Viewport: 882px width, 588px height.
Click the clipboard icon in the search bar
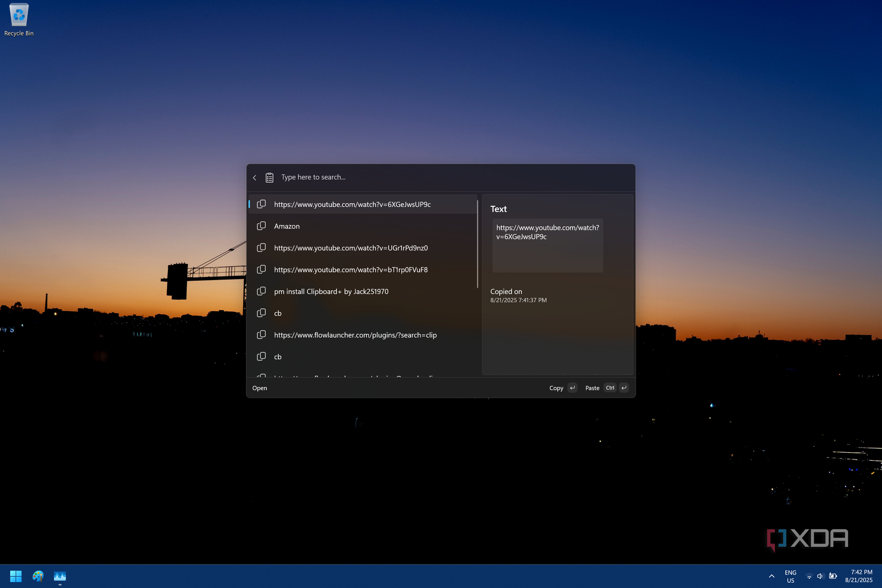(x=269, y=177)
